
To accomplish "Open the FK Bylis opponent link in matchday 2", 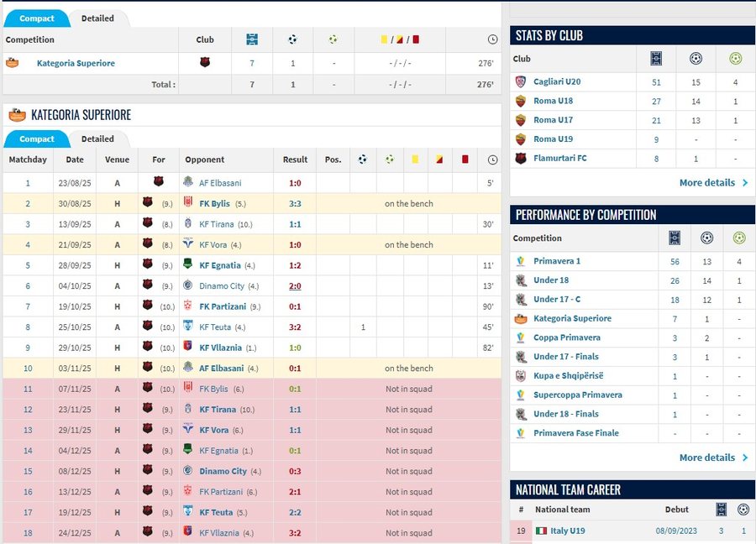I will click(214, 203).
